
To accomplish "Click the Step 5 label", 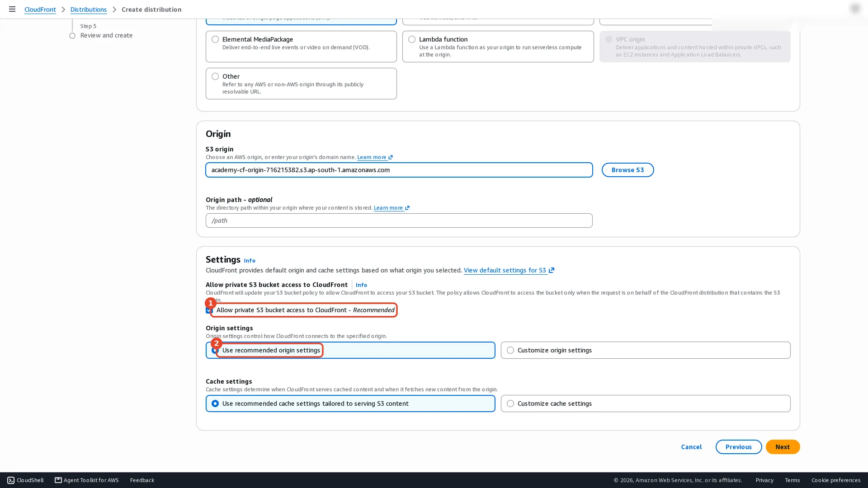I will tap(88, 26).
